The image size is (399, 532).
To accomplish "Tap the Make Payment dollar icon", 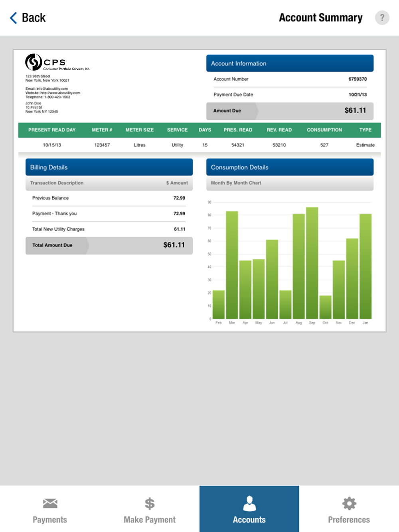I will (150, 504).
